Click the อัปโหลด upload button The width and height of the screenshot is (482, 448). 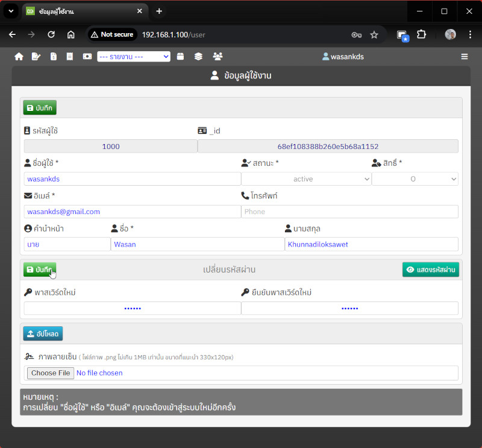pos(43,333)
